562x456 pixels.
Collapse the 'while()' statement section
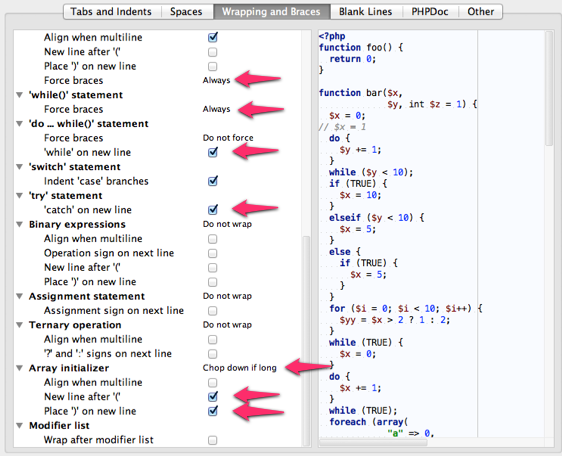(x=20, y=95)
